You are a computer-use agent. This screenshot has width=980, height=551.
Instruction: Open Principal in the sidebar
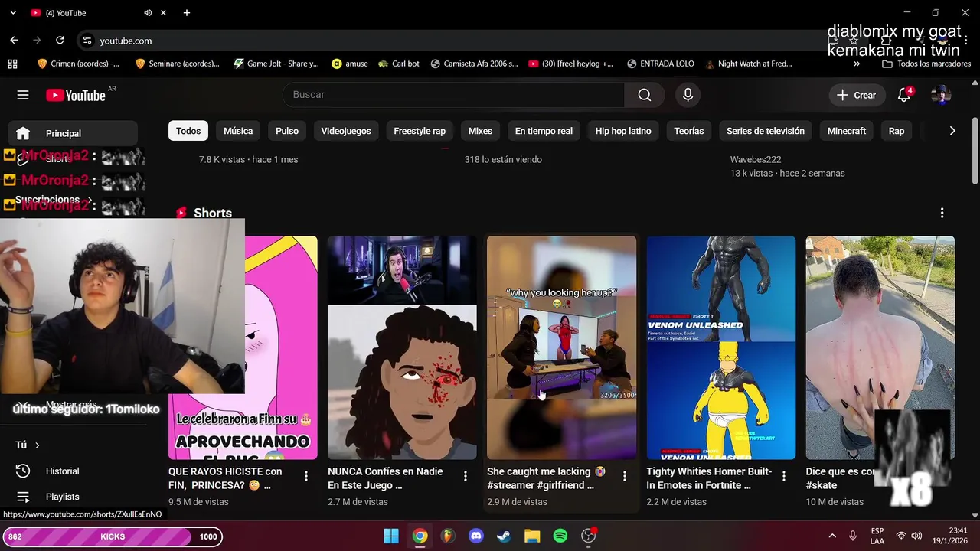(73, 133)
